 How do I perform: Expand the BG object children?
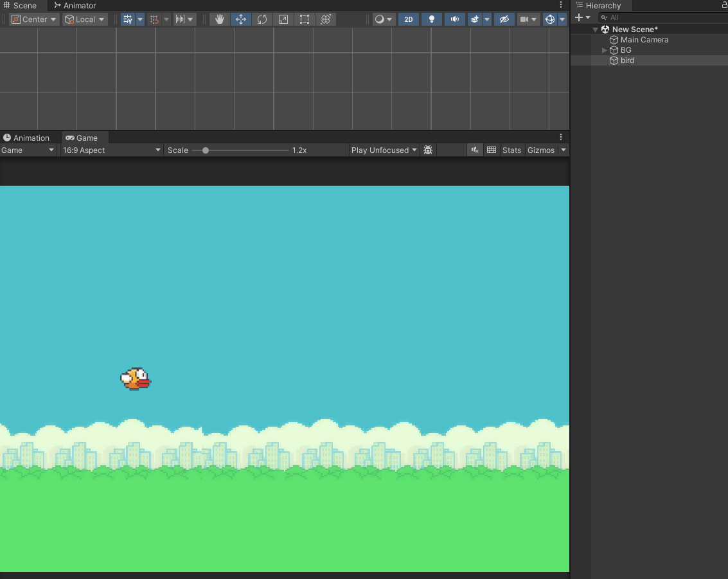(604, 50)
